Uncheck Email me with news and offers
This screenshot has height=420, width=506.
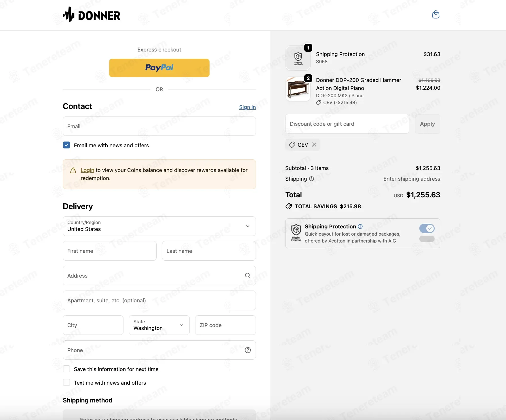pyautogui.click(x=66, y=145)
